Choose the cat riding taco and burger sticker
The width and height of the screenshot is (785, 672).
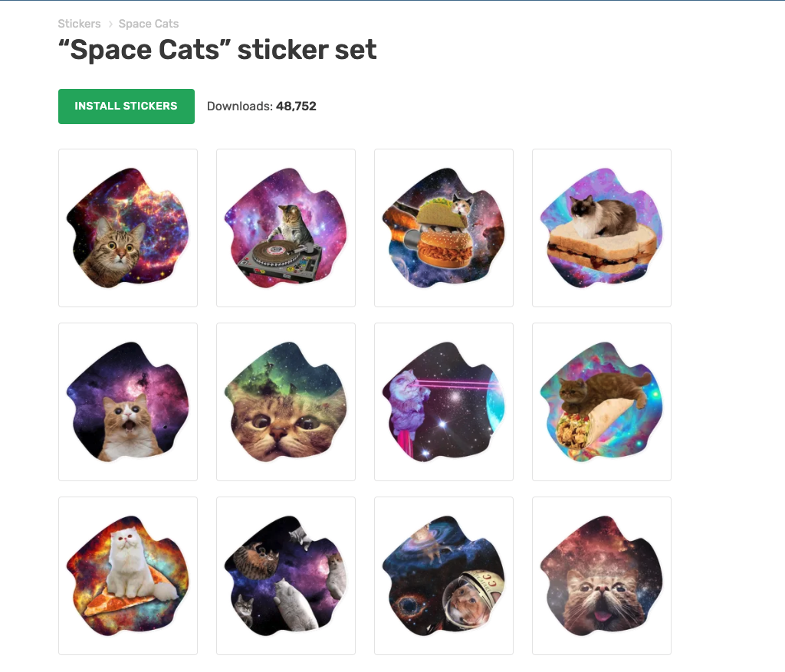click(444, 228)
